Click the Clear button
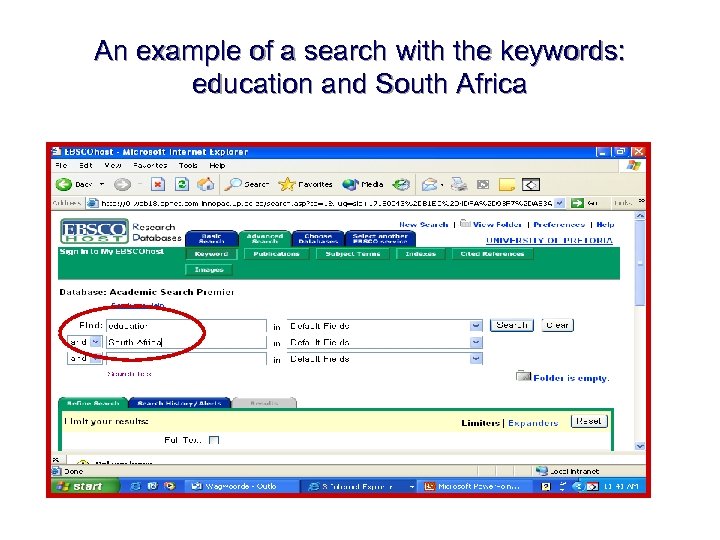720x540 pixels. click(x=557, y=325)
